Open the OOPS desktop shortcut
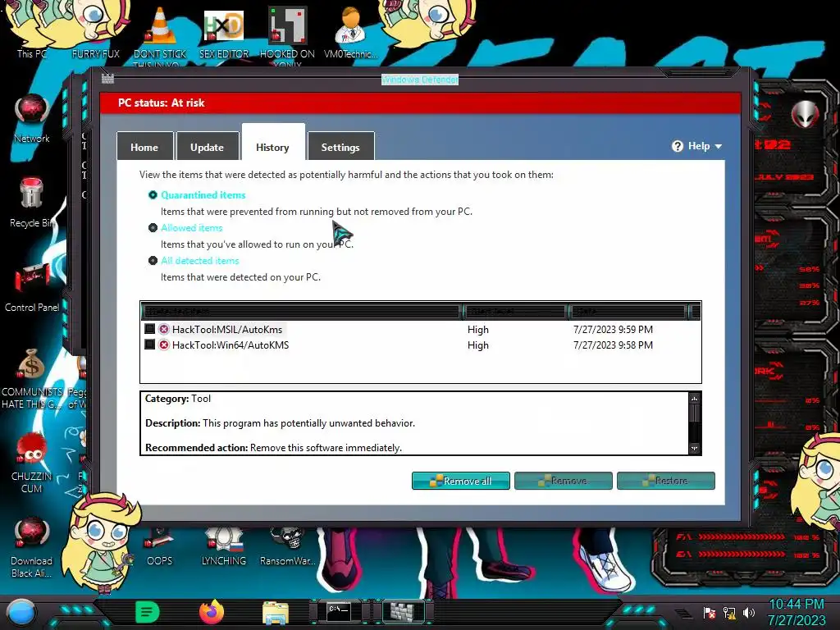 pyautogui.click(x=160, y=547)
